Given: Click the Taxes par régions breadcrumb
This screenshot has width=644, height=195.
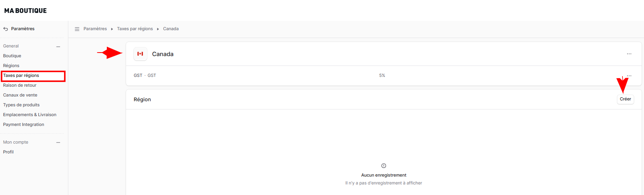Looking at the screenshot, I should 135,29.
